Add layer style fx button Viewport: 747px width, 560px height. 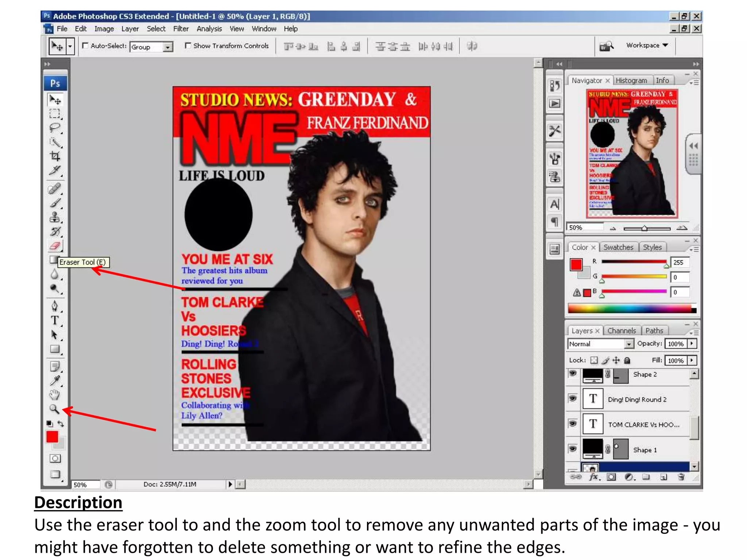pyautogui.click(x=594, y=477)
